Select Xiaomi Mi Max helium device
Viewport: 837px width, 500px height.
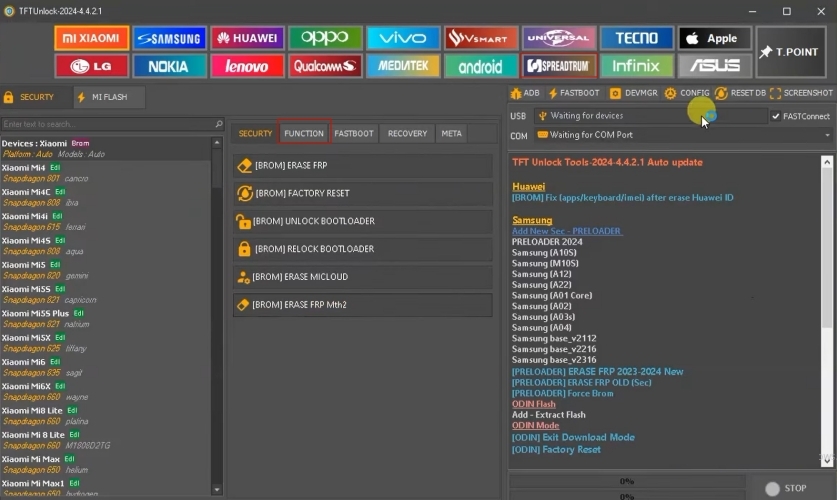[106, 464]
